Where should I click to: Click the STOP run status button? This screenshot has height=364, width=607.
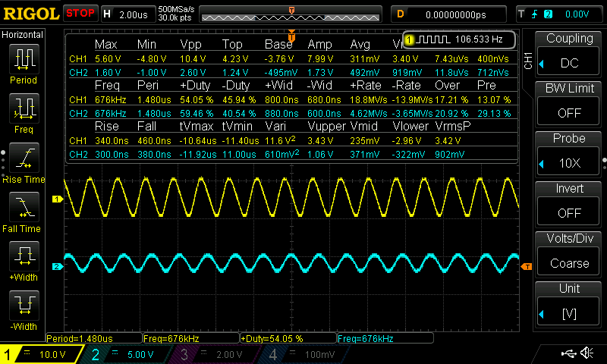point(80,14)
